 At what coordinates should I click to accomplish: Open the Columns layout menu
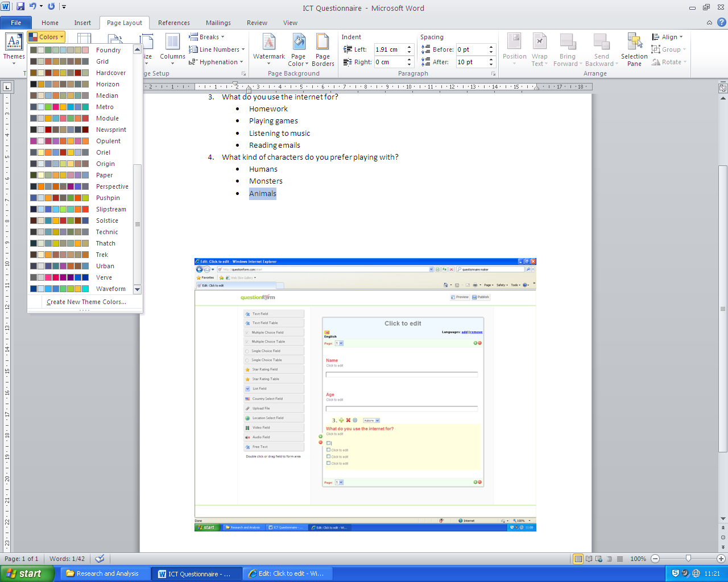pos(172,49)
